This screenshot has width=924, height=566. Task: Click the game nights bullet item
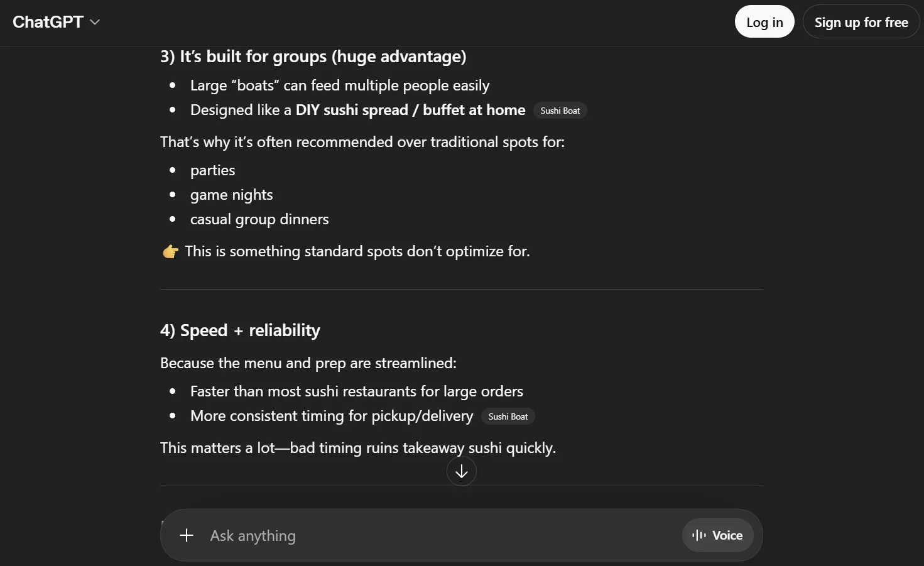(231, 195)
